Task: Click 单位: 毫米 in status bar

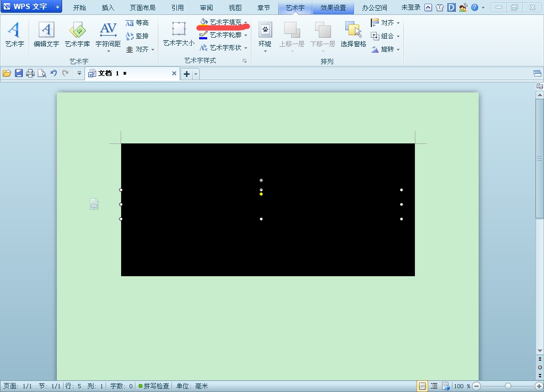Action: pos(192,386)
